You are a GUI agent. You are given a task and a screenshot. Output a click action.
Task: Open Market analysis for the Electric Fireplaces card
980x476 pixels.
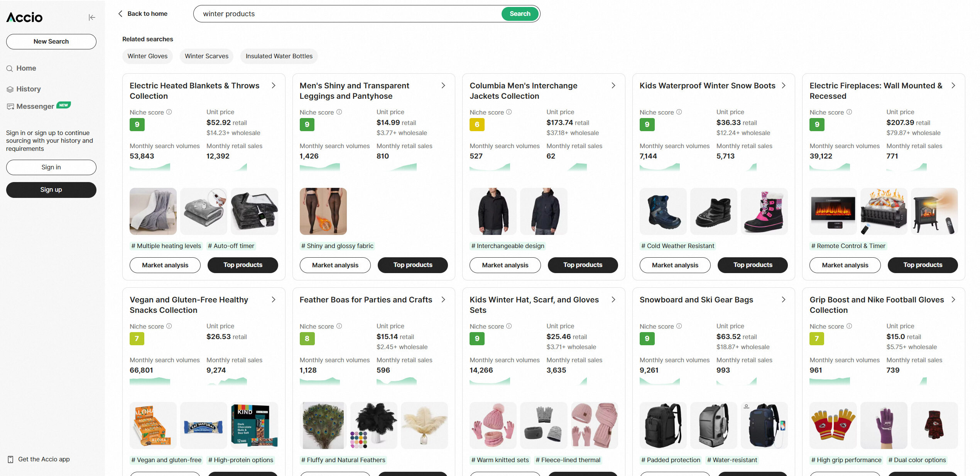tap(845, 265)
